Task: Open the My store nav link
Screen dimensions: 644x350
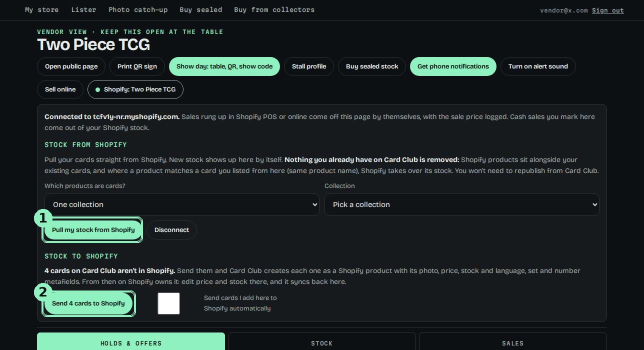Action: 41,9
